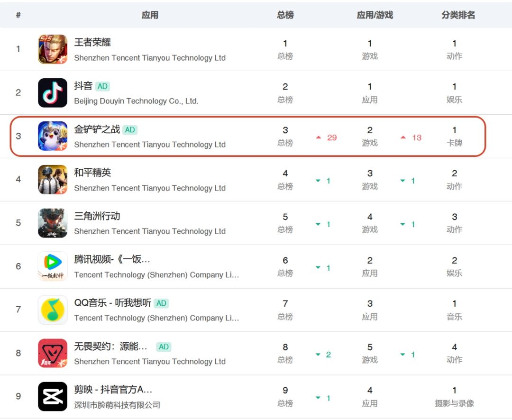This screenshot has height=420, width=512.
Task: Click the AD badge next to 抖音
Action: (x=102, y=86)
